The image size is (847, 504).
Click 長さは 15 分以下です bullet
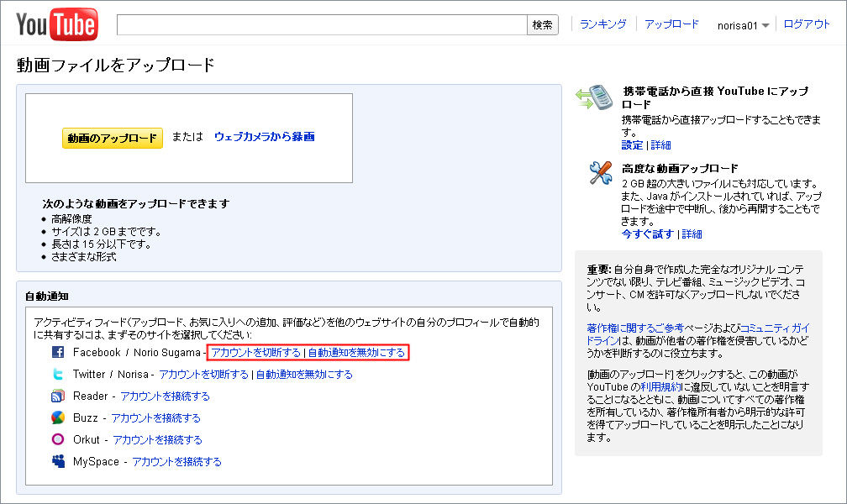click(x=101, y=244)
